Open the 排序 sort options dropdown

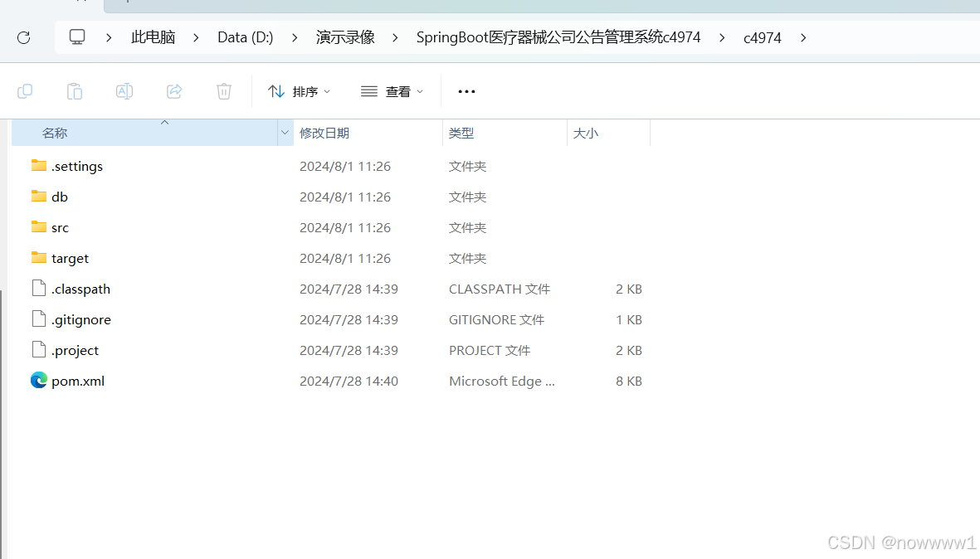tap(299, 91)
